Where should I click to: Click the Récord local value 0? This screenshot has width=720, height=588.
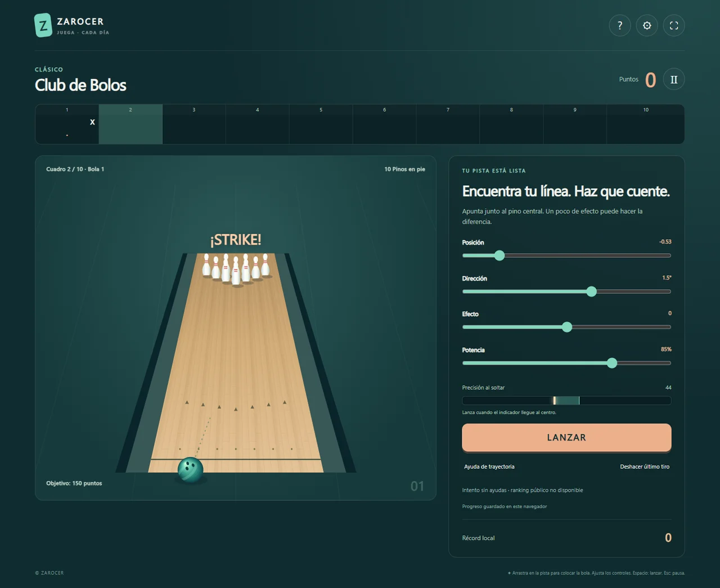[x=668, y=538]
